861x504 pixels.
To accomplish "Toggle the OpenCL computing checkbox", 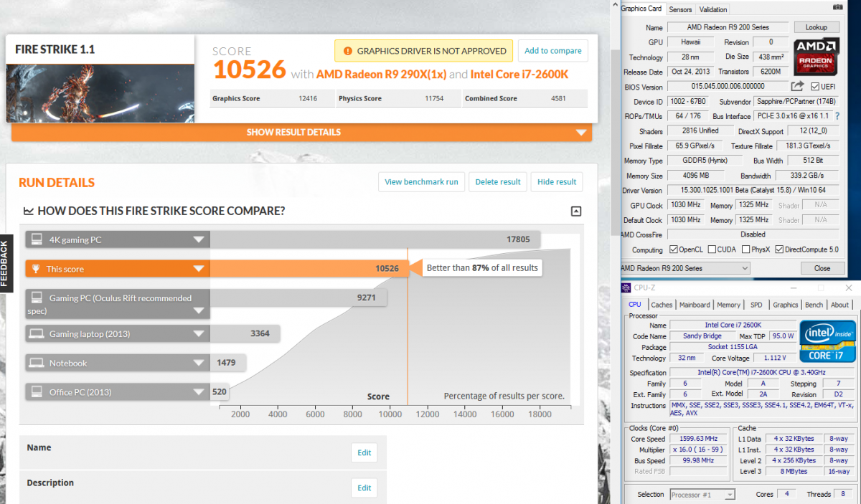I will [673, 249].
